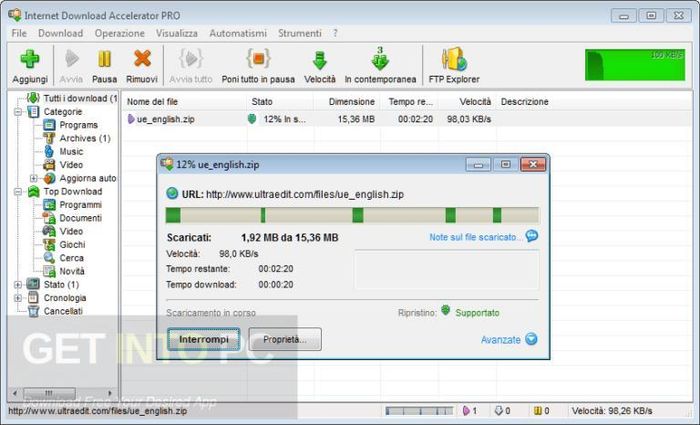
Task: Open the ? help menu
Action: point(335,33)
